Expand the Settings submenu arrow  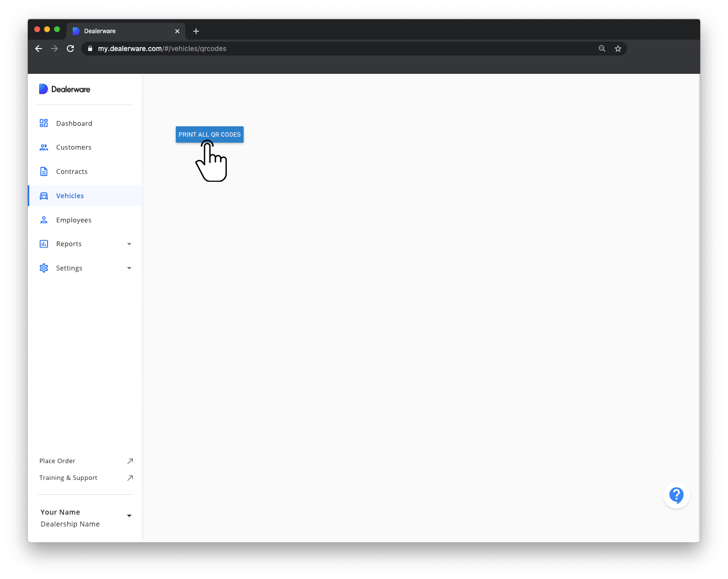[129, 268]
